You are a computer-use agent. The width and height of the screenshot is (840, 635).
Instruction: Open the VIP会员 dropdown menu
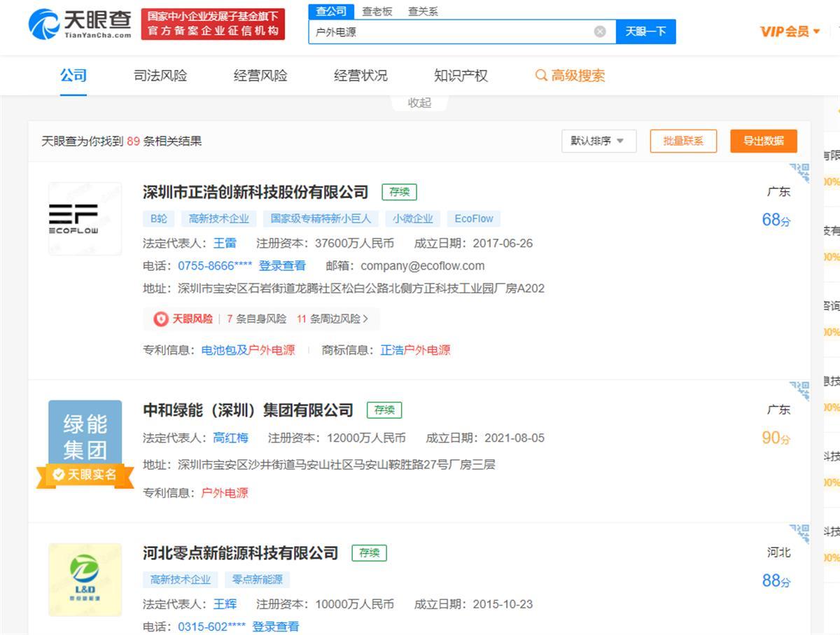[x=790, y=32]
